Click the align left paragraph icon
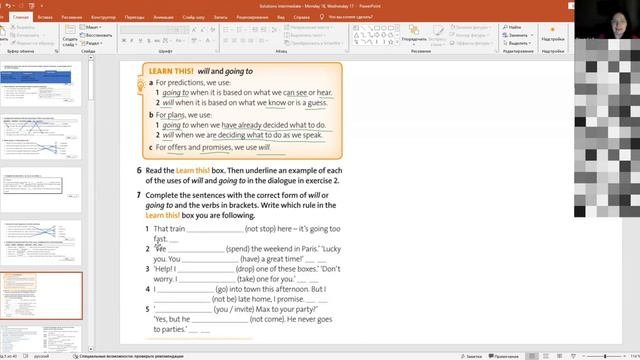 tap(226, 40)
